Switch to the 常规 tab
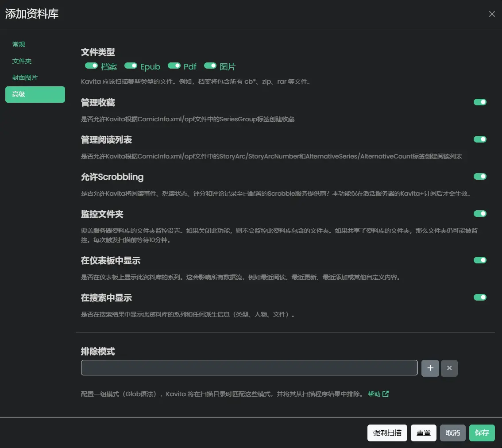 19,44
